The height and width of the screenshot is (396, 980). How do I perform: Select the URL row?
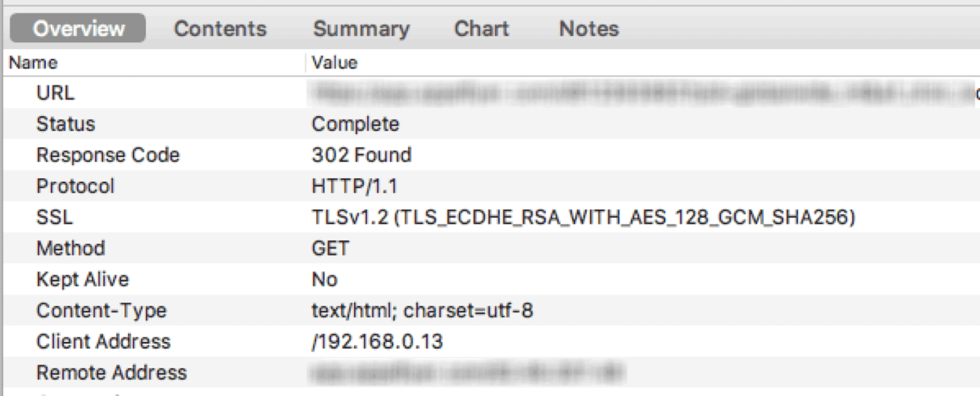pos(492,93)
